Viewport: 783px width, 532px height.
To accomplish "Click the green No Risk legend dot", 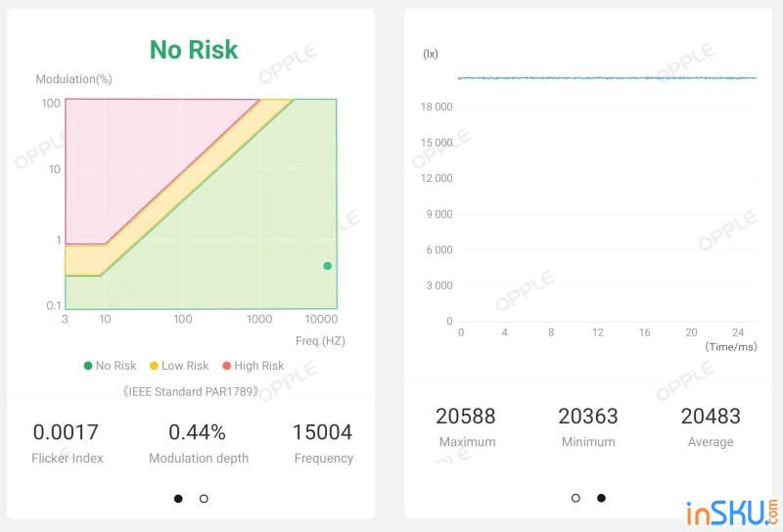I will coord(88,366).
